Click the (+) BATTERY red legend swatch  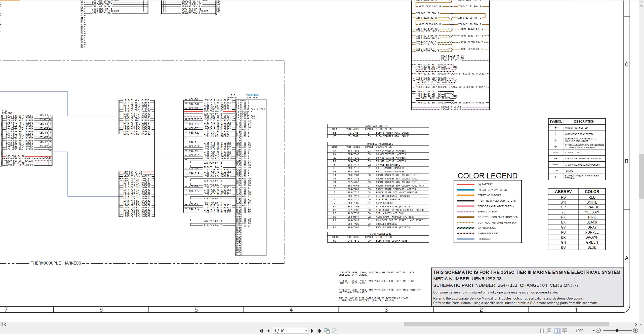coord(466,184)
